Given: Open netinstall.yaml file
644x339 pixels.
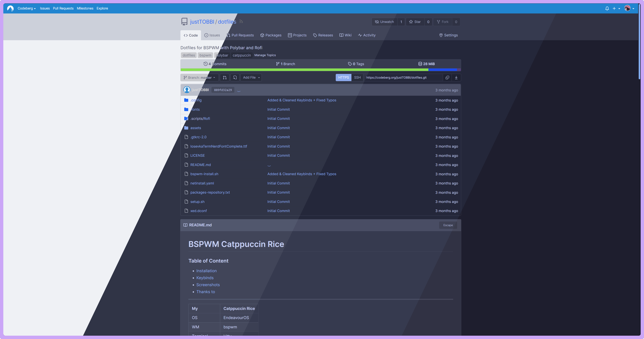Looking at the screenshot, I should (x=202, y=183).
